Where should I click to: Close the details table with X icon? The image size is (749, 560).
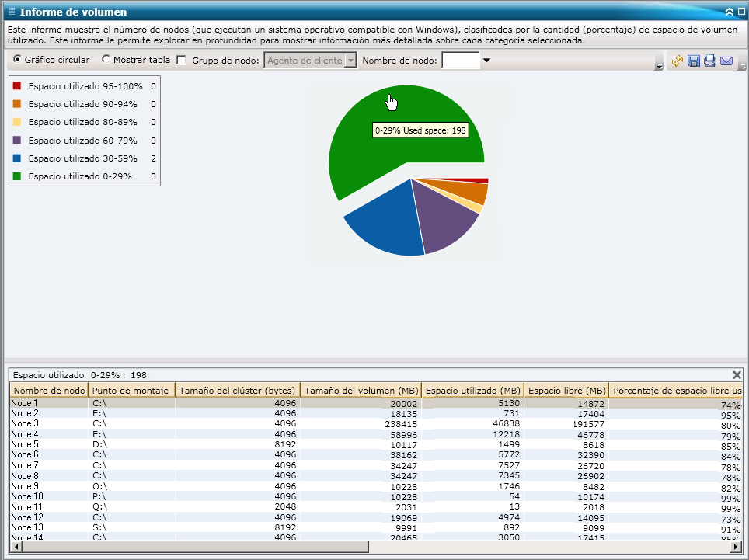pyautogui.click(x=737, y=374)
